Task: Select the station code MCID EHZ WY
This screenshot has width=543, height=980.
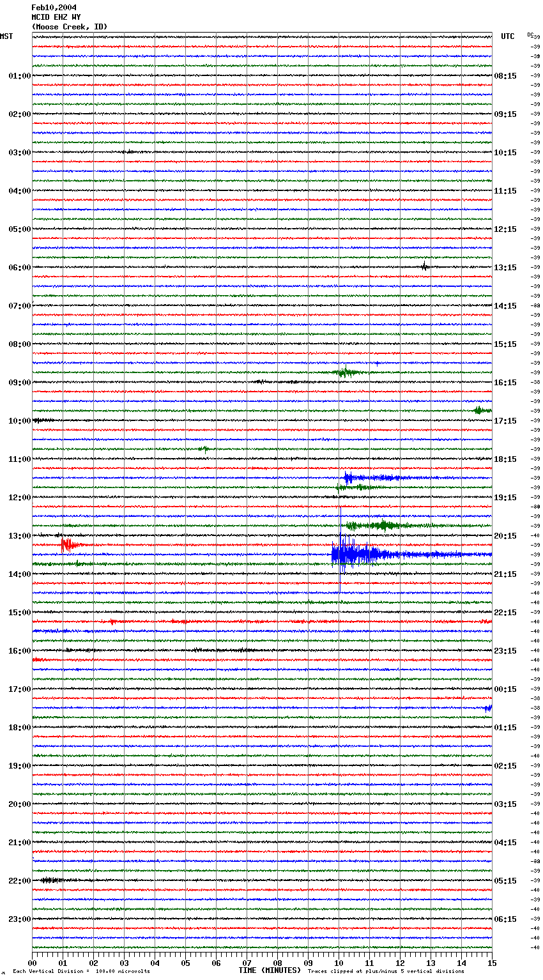Action: (x=56, y=17)
